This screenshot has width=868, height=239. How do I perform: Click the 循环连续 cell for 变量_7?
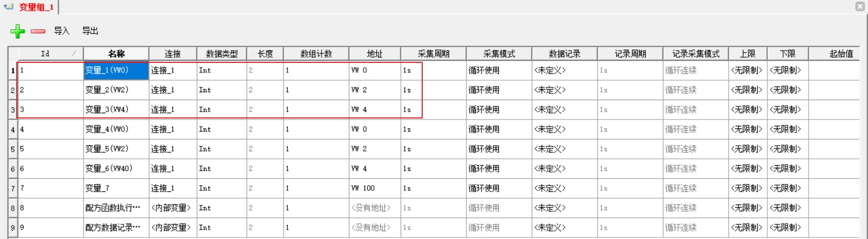tap(696, 188)
